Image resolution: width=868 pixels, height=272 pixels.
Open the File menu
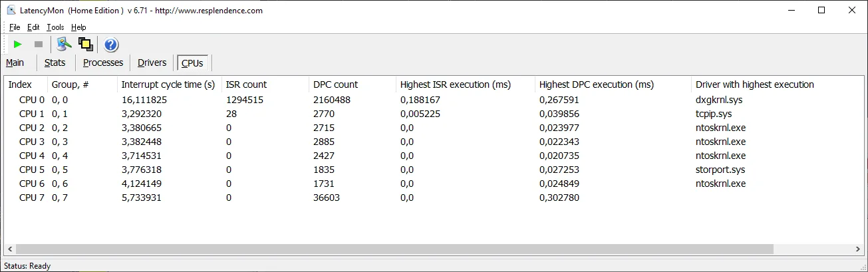15,27
